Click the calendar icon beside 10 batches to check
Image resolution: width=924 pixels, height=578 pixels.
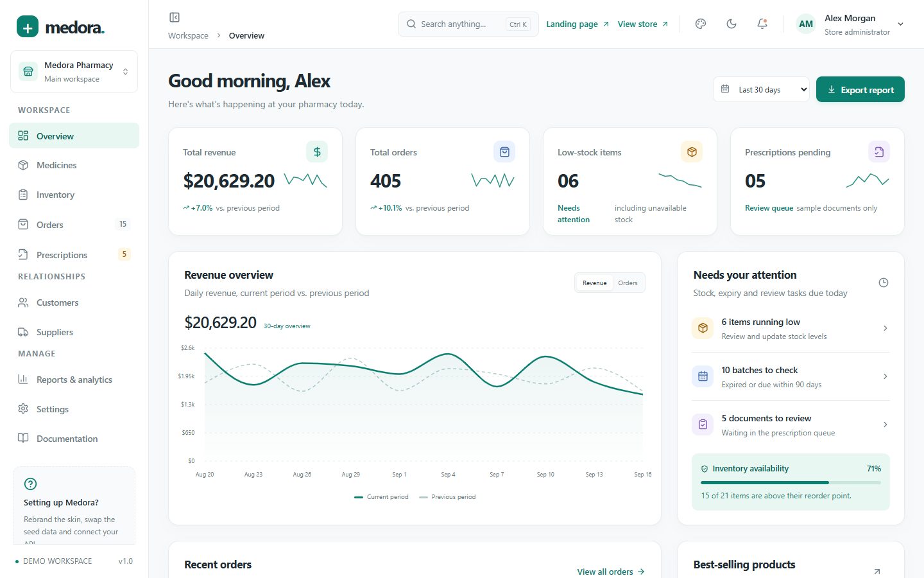tap(703, 376)
